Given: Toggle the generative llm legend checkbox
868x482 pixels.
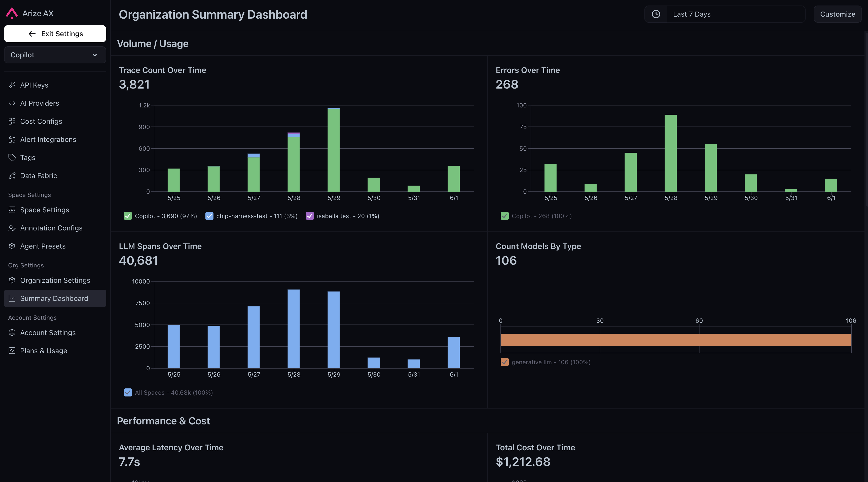Looking at the screenshot, I should tap(504, 362).
